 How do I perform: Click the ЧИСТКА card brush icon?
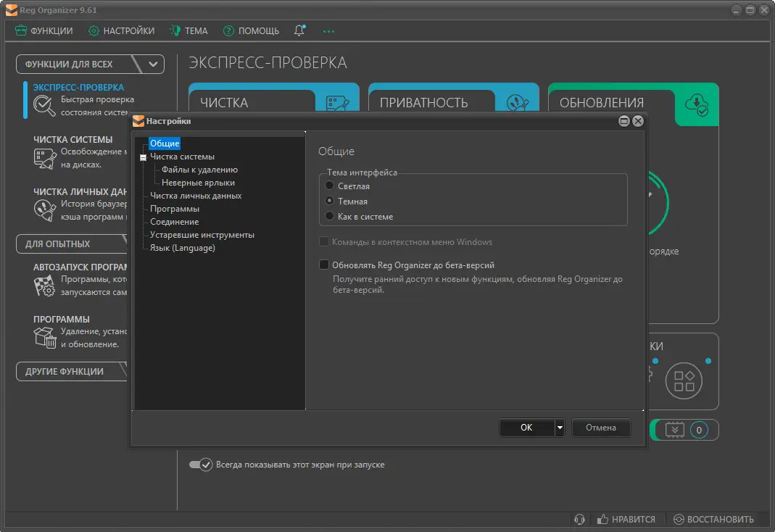pos(338,104)
